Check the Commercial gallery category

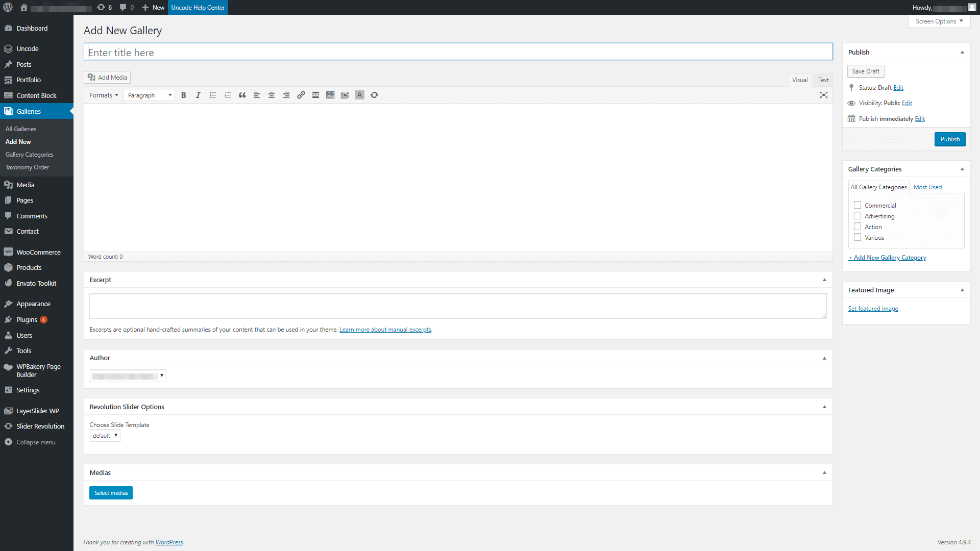(857, 205)
